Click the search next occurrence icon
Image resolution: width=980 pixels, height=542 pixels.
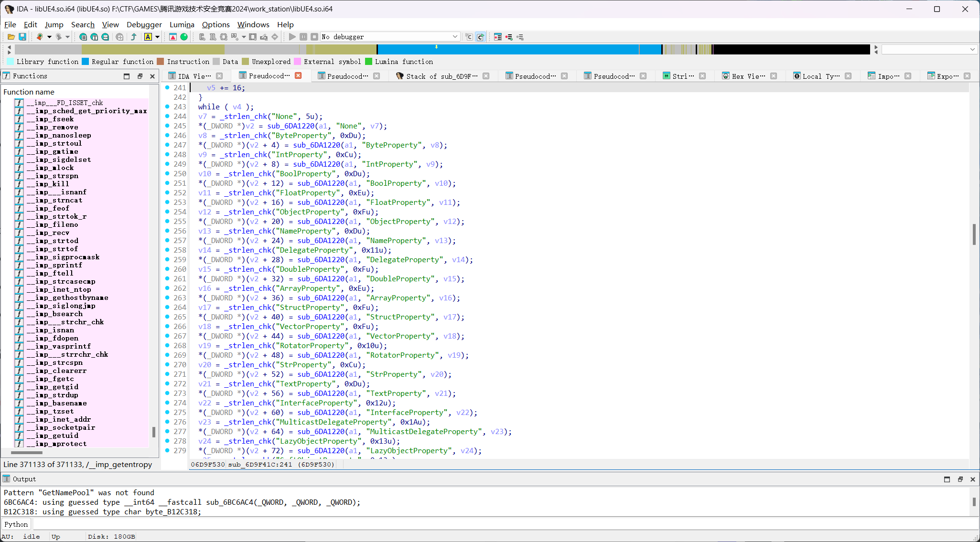coord(119,37)
